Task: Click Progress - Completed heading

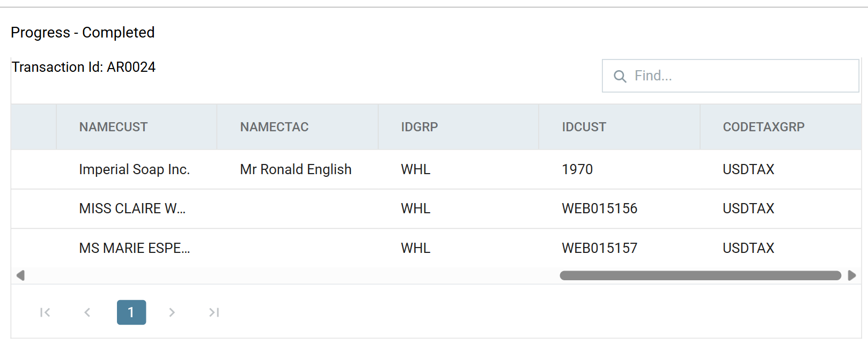Action: point(83,33)
